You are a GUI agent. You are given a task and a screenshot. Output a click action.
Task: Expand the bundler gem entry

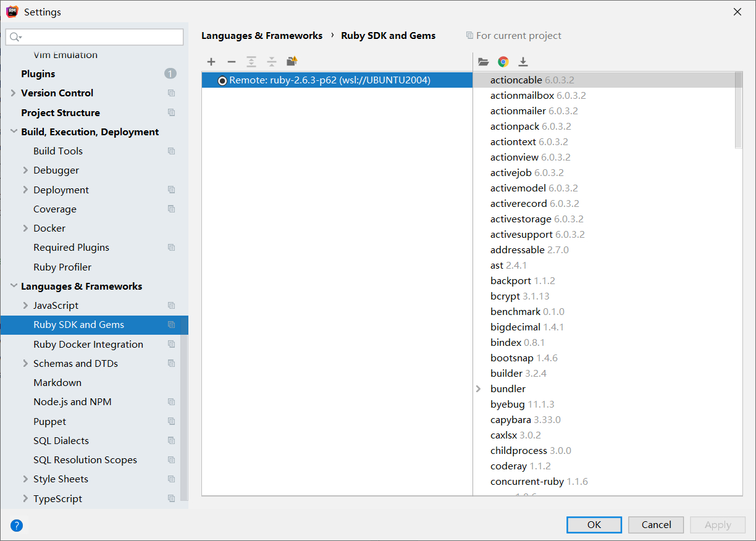(x=479, y=389)
